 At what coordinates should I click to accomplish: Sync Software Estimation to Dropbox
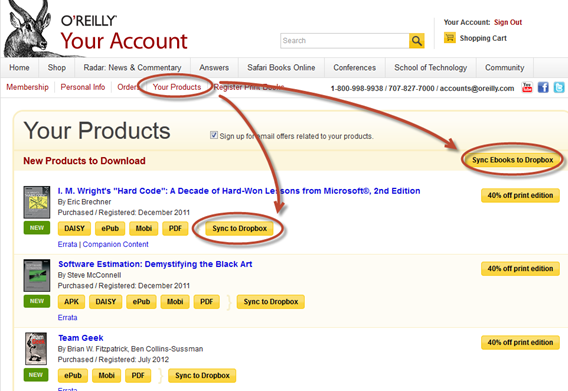pos(271,301)
